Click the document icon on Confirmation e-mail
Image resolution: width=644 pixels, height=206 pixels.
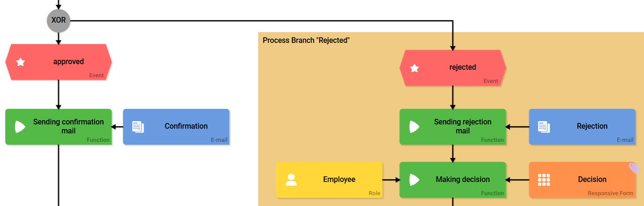(138, 127)
